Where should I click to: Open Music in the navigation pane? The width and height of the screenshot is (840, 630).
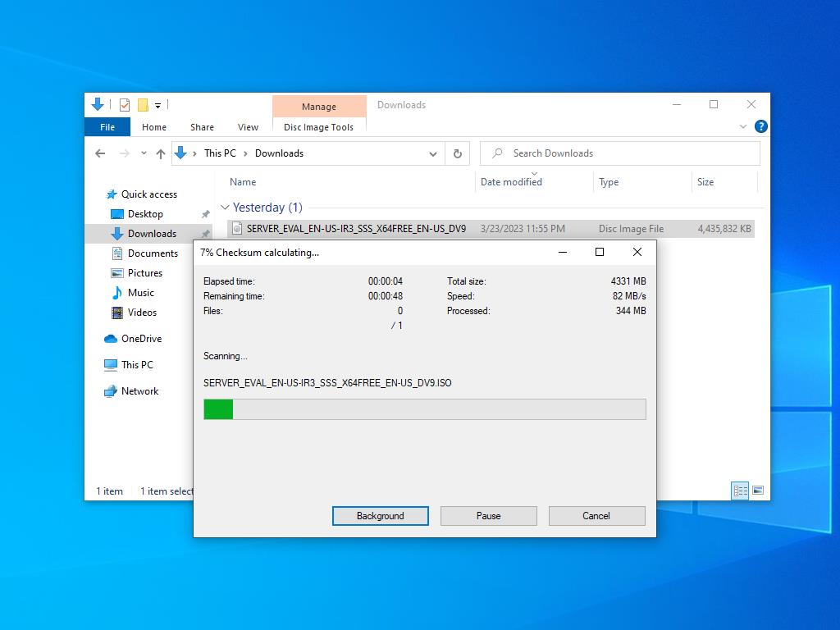pos(141,293)
